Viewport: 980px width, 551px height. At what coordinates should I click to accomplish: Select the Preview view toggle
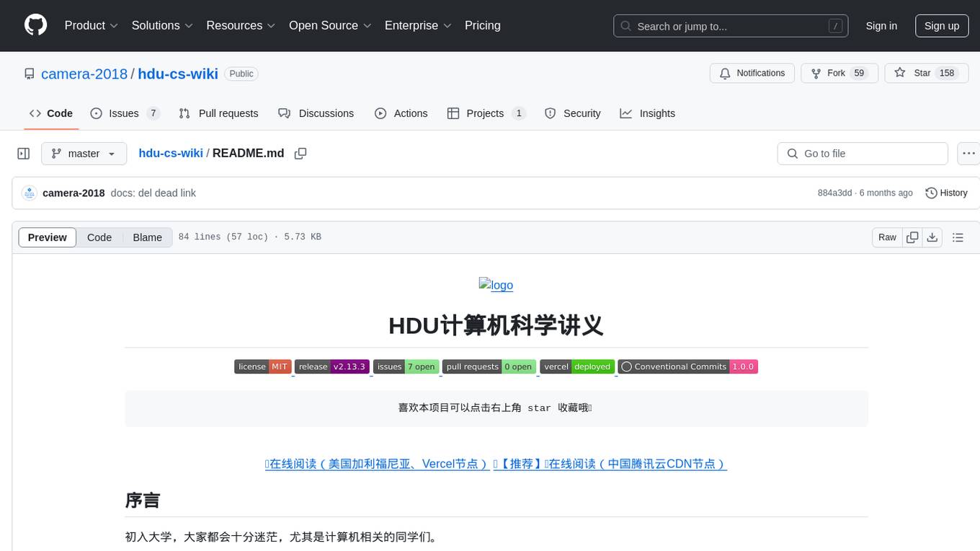[48, 237]
